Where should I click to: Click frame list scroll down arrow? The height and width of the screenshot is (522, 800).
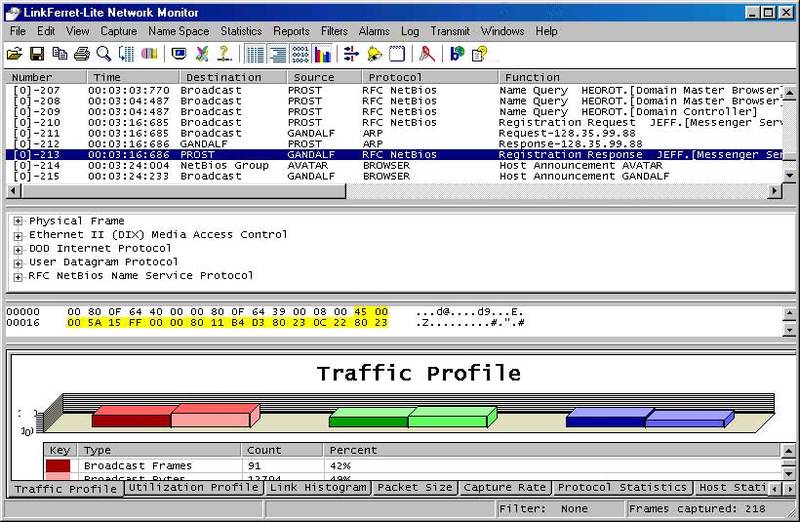(789, 176)
